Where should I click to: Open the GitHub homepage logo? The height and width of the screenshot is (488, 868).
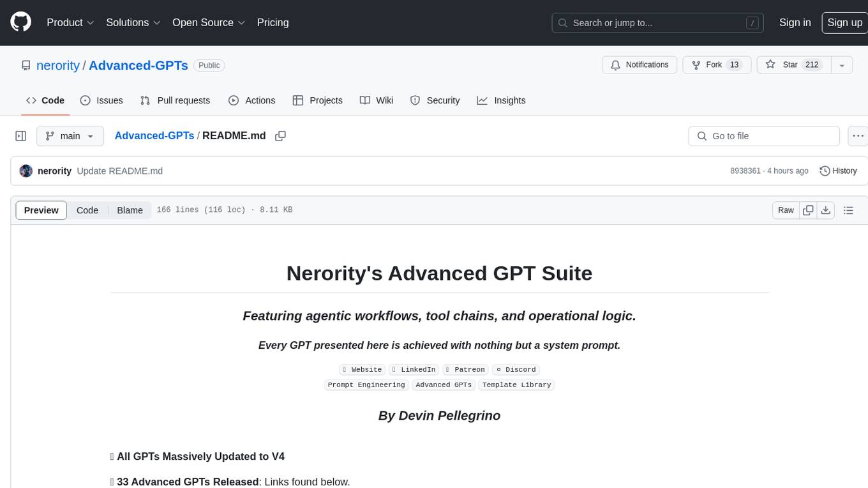20,22
